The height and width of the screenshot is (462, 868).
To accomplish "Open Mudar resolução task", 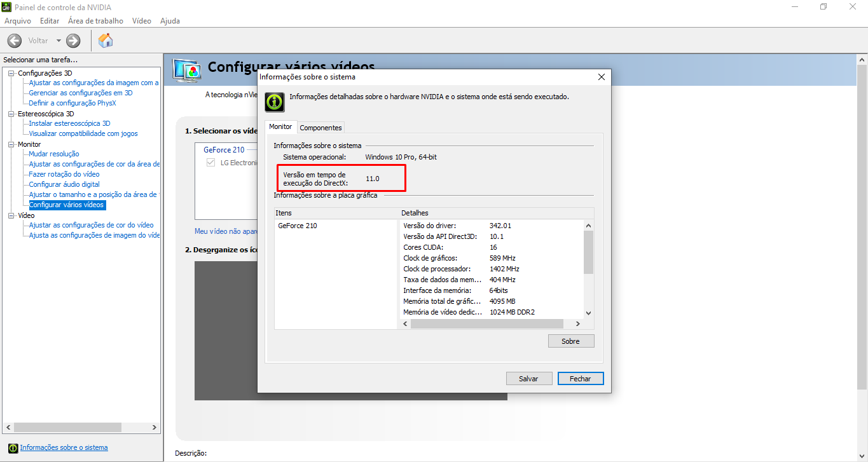I will tap(54, 154).
